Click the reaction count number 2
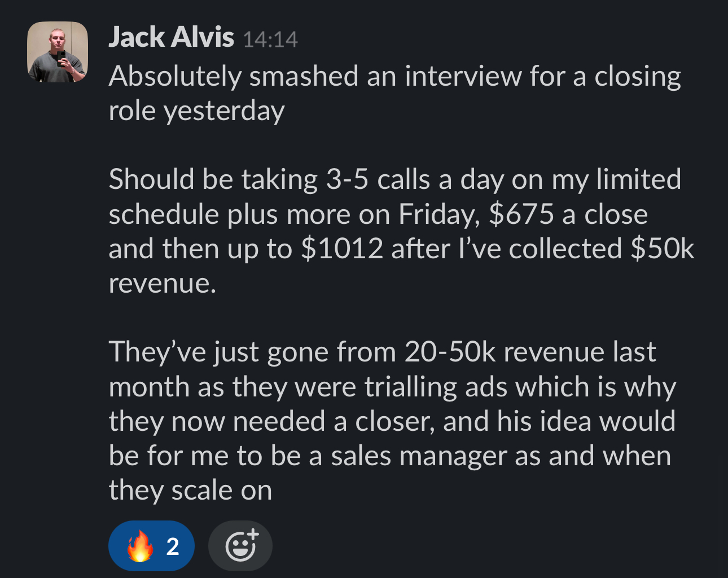The image size is (728, 578). tap(173, 546)
